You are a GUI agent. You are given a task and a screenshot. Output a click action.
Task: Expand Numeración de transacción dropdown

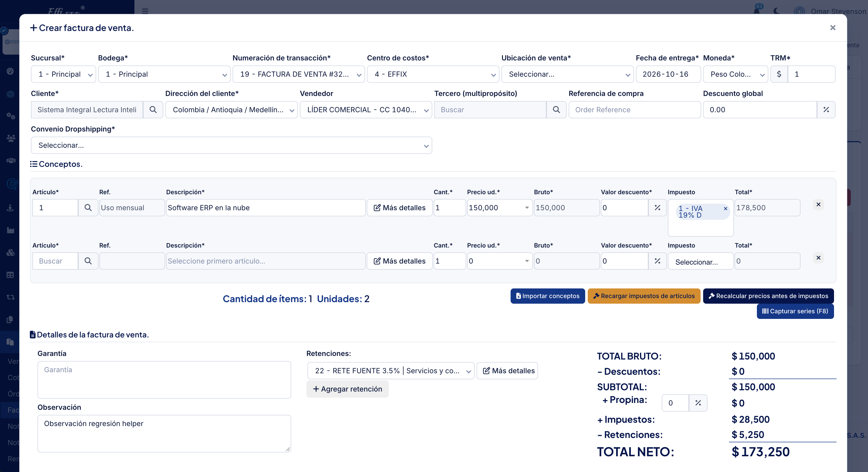point(299,74)
